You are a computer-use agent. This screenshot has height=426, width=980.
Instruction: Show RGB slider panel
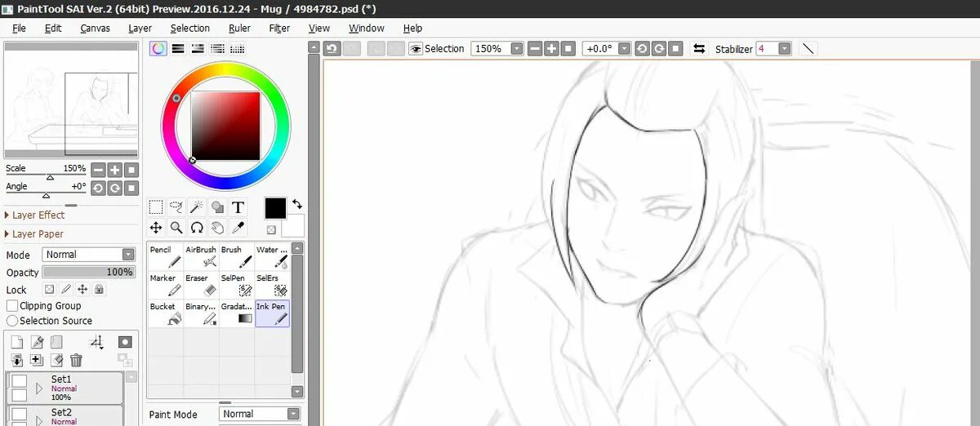coord(178,49)
